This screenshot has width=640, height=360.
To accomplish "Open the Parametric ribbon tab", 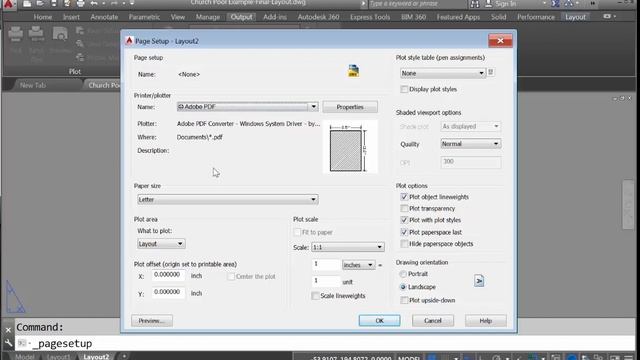I will coord(144,17).
